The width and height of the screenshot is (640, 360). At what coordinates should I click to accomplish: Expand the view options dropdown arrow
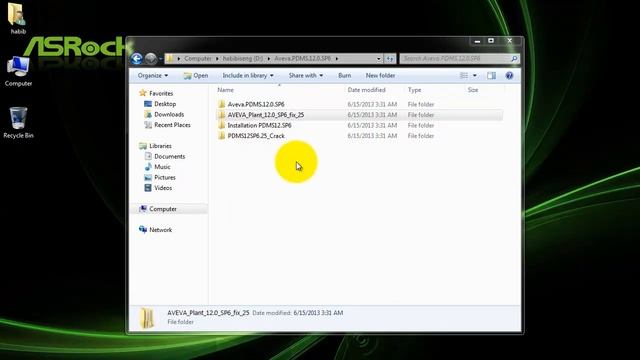474,76
